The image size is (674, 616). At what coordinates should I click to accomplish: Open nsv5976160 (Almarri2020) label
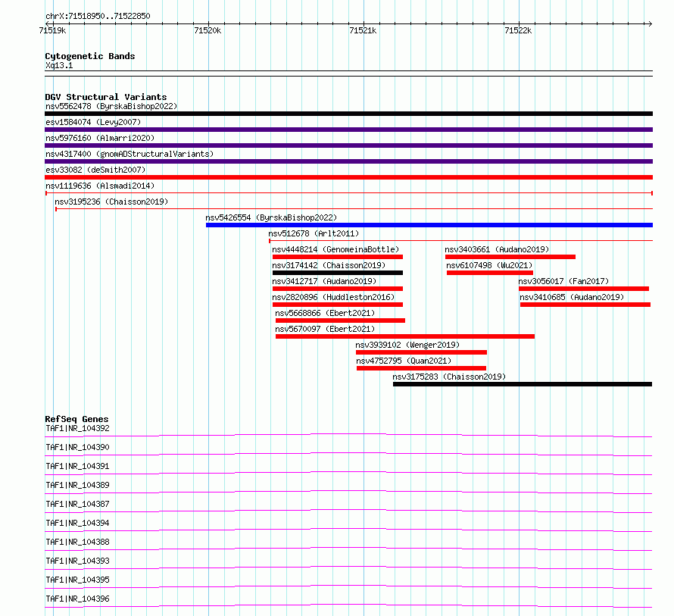100,138
